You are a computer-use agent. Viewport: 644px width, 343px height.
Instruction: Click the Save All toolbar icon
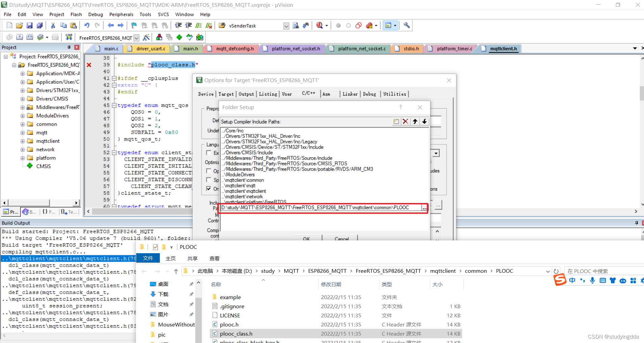[x=40, y=25]
